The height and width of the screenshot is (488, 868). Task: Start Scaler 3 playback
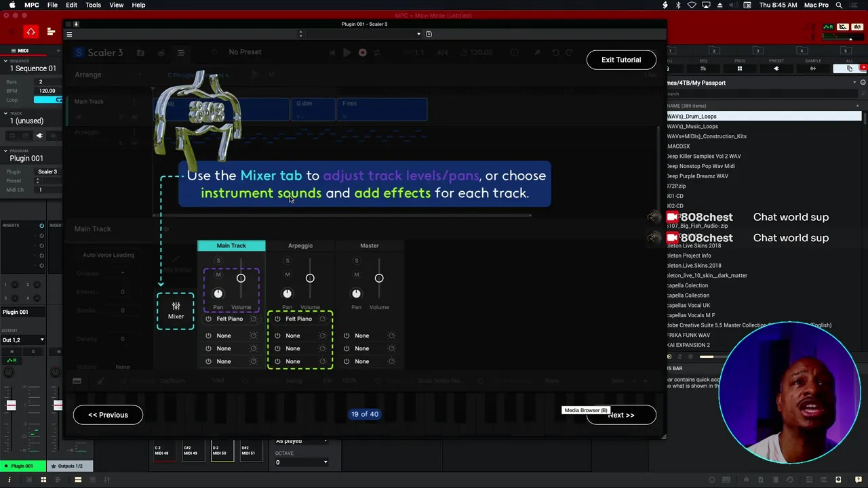tap(347, 53)
